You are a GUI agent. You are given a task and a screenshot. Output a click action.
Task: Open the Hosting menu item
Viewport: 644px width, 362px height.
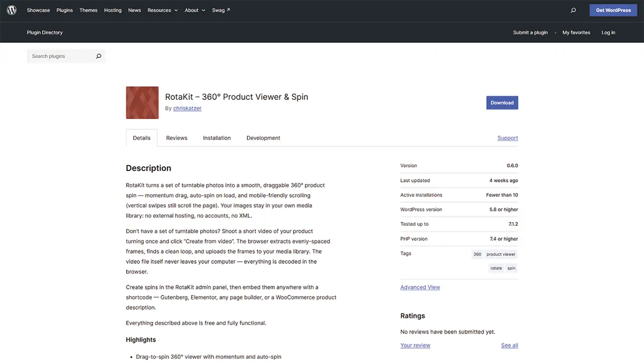click(113, 10)
